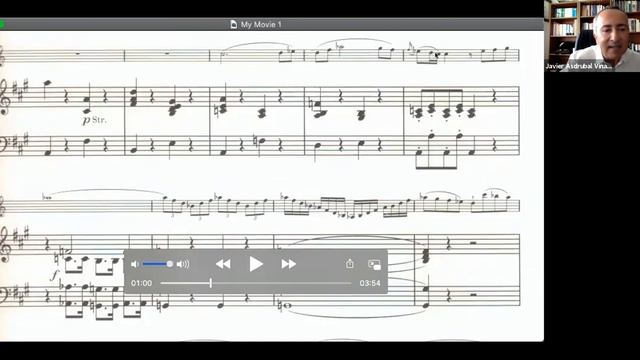Click the elapsed time 01:00 label
Image resolution: width=640 pixels, height=360 pixels.
pyautogui.click(x=141, y=283)
